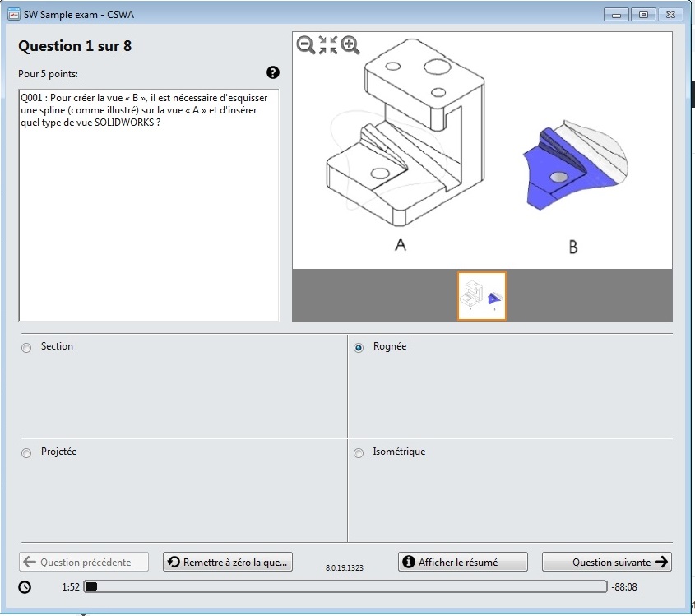Screen dimensions: 695x616
Task: Close the SW Sample exam window
Action: (670, 15)
